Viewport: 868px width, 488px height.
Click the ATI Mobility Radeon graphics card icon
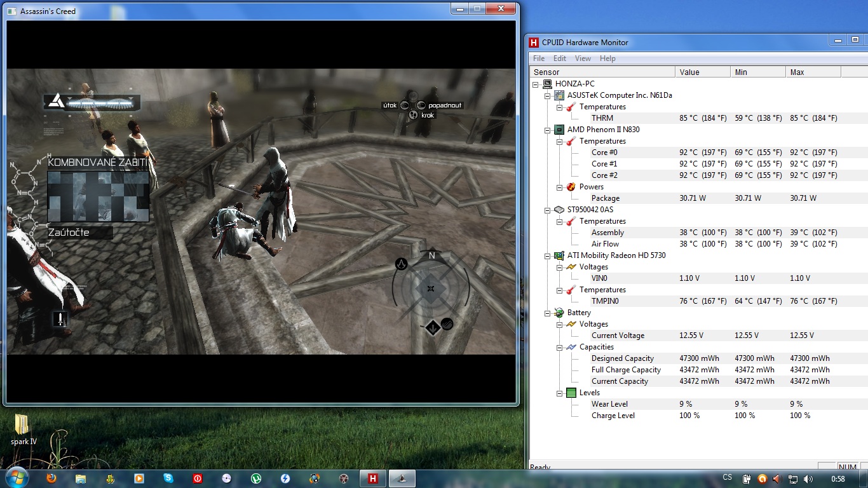pos(559,255)
